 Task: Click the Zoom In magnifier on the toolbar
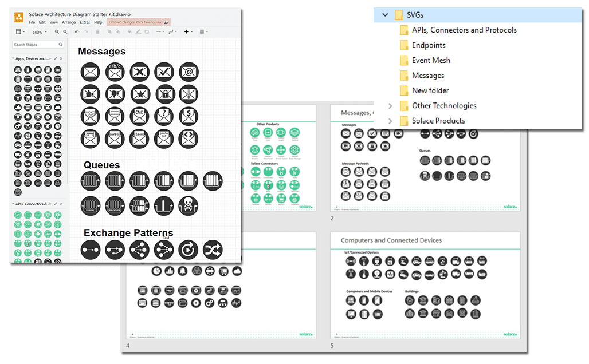point(57,32)
